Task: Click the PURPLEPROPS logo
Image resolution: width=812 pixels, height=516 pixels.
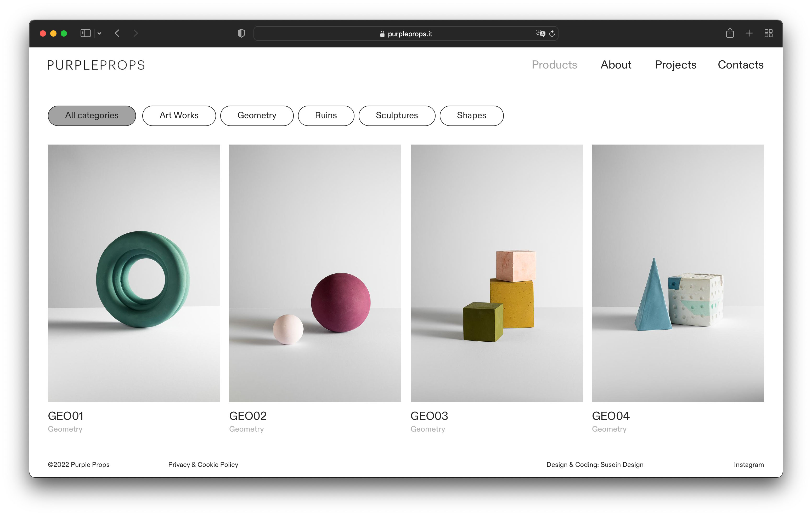Action: tap(96, 65)
